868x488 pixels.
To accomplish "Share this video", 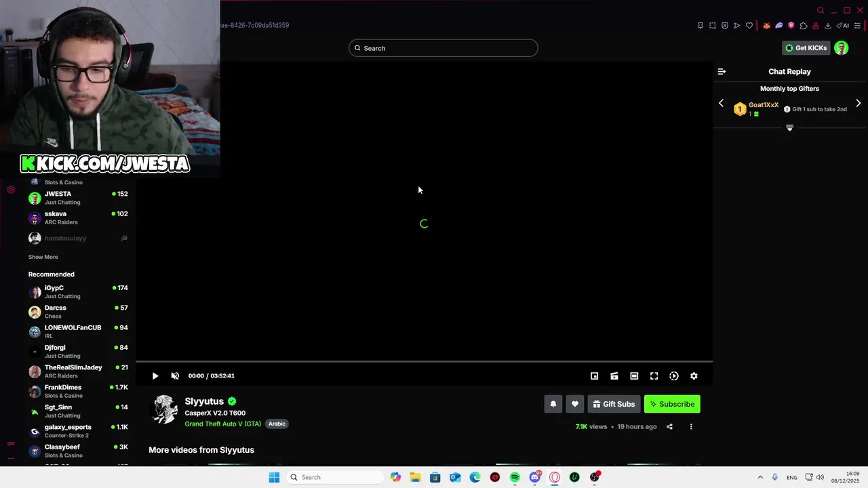I will [669, 426].
